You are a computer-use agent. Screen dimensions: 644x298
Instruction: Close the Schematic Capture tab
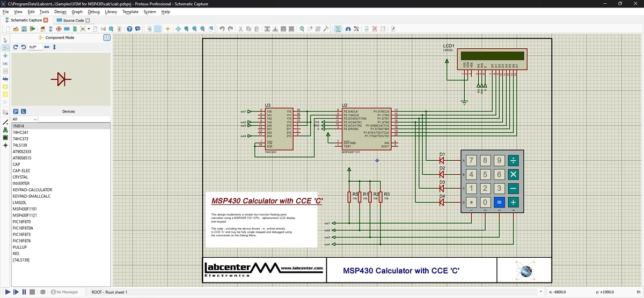tap(46, 20)
